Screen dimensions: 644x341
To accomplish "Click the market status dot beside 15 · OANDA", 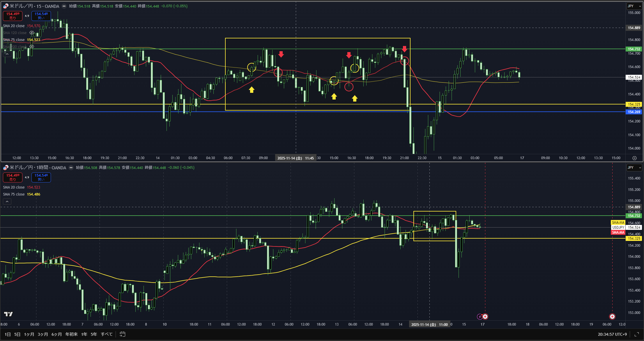I will tap(64, 6).
